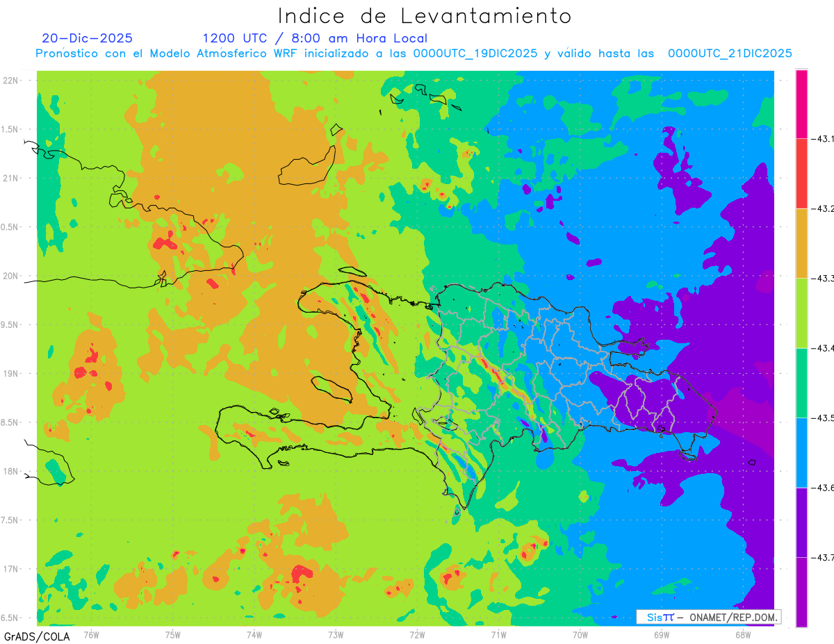Click the '-43.3' color bar value
Screen dimensions: 834x644
tap(823, 279)
